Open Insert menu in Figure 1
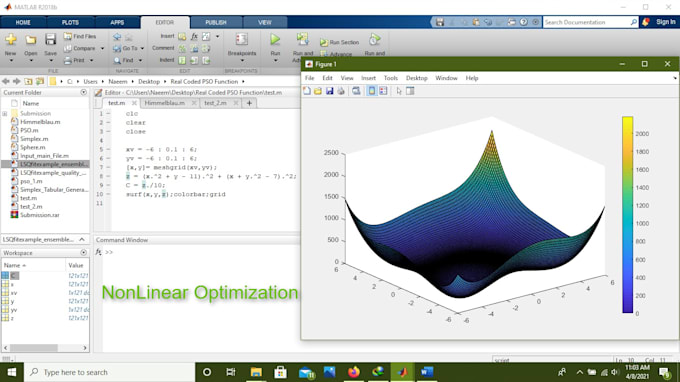 pyautogui.click(x=368, y=78)
